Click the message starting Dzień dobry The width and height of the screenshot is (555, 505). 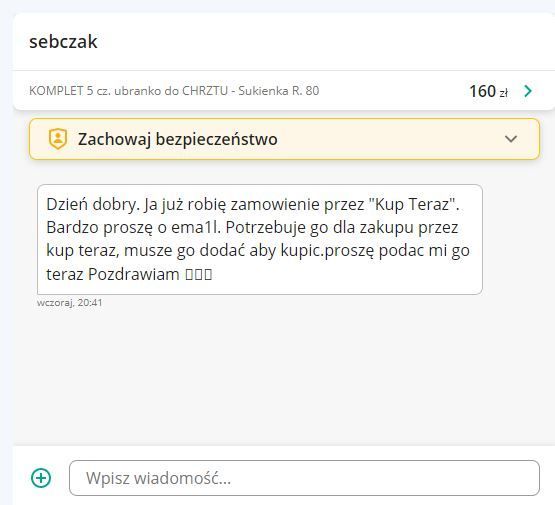[260, 239]
